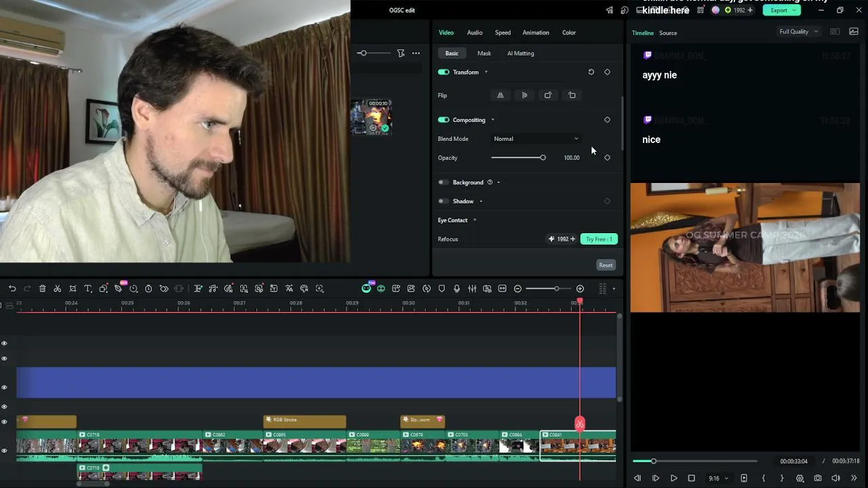Enable the Background toggle
868x488 pixels.
point(443,182)
